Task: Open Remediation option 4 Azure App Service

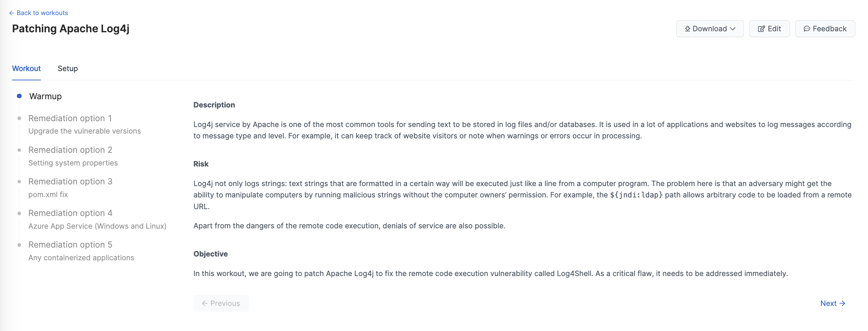Action: 97,219
